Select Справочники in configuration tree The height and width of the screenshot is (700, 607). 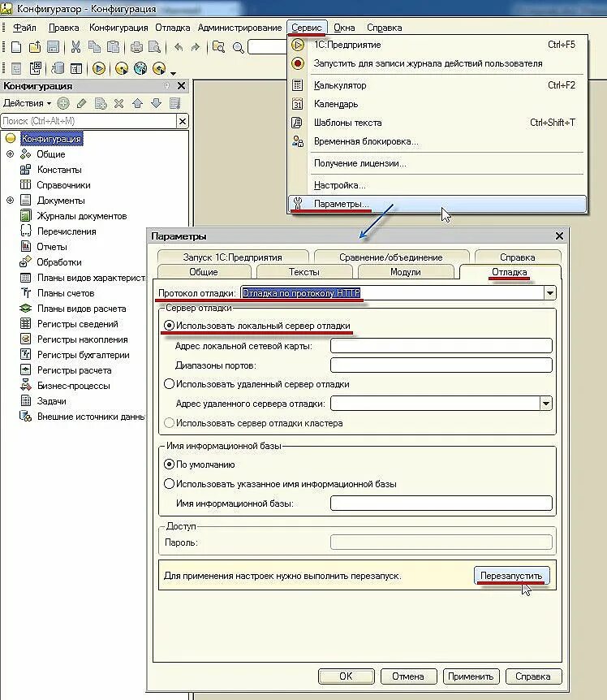pyautogui.click(x=64, y=185)
